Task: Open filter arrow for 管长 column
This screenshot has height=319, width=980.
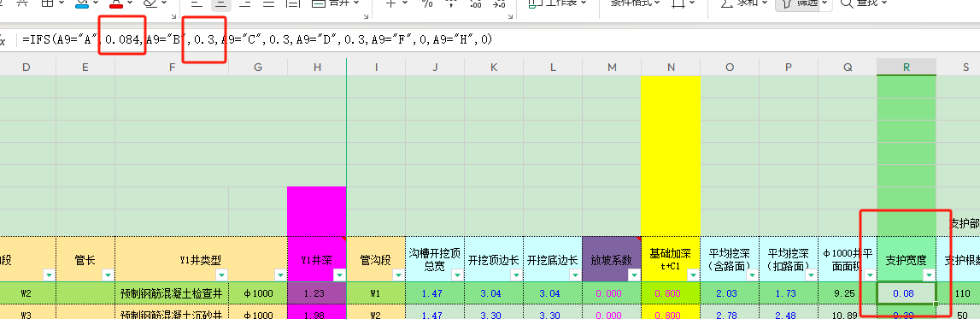Action: pos(109,275)
